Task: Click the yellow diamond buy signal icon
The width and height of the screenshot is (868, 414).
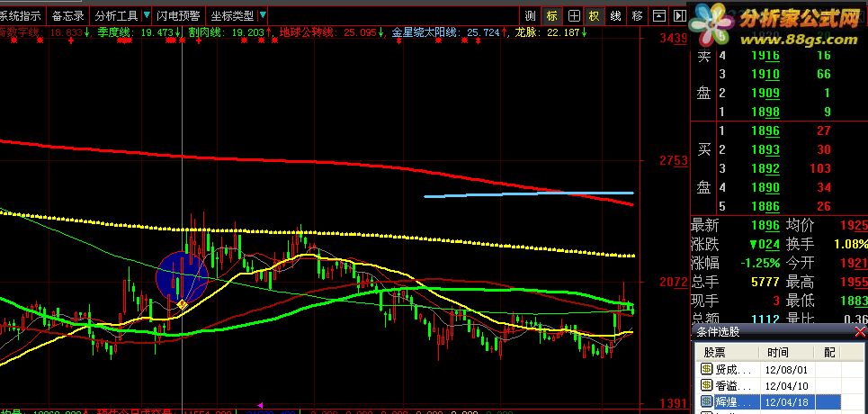Action: [x=181, y=303]
